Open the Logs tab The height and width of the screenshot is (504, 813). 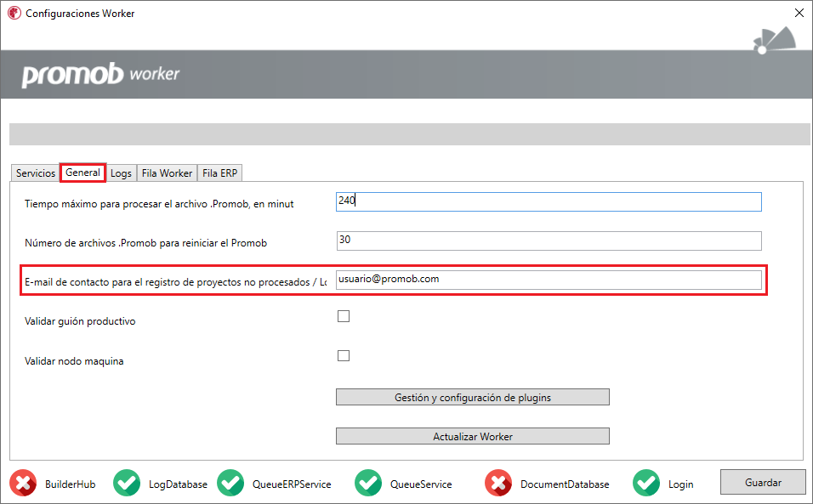[121, 173]
